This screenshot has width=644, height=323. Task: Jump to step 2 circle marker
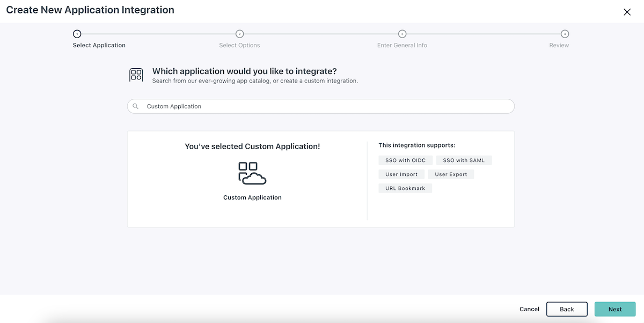pyautogui.click(x=240, y=34)
